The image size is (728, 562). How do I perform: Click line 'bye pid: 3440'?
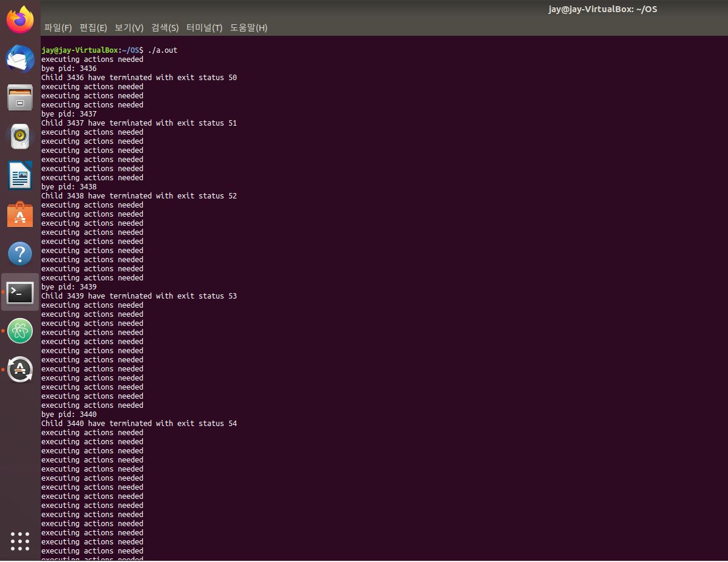(69, 415)
